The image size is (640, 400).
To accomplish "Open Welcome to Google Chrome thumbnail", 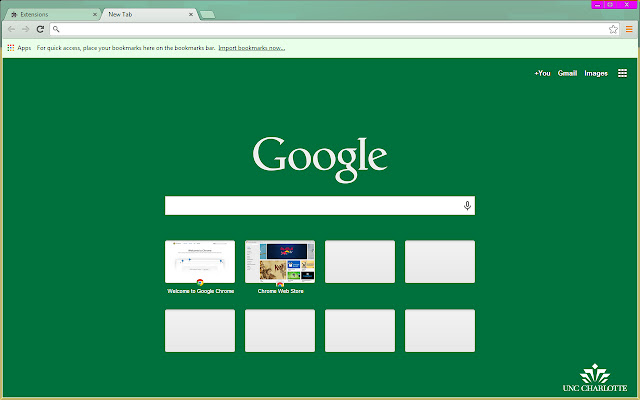I will (200, 262).
